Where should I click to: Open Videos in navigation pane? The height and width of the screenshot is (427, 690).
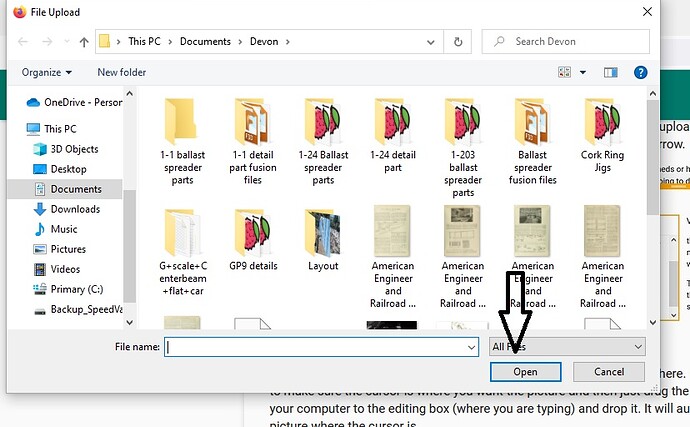tap(57, 269)
